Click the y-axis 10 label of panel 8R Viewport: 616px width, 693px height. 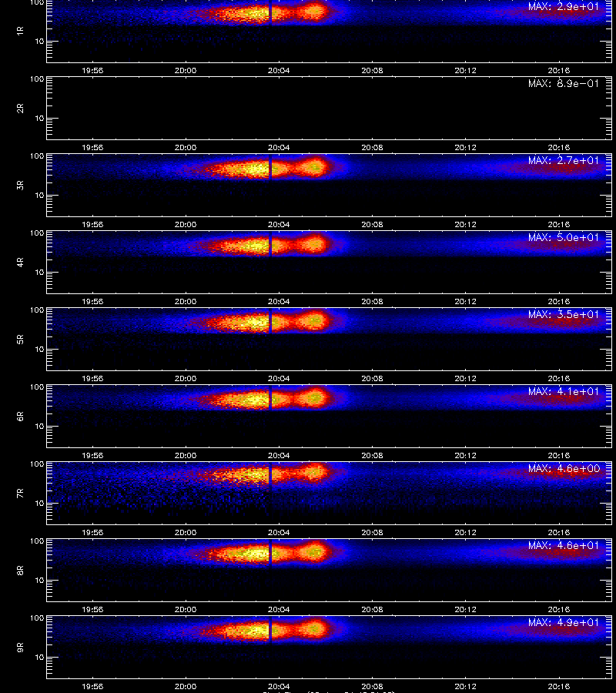(x=39, y=581)
